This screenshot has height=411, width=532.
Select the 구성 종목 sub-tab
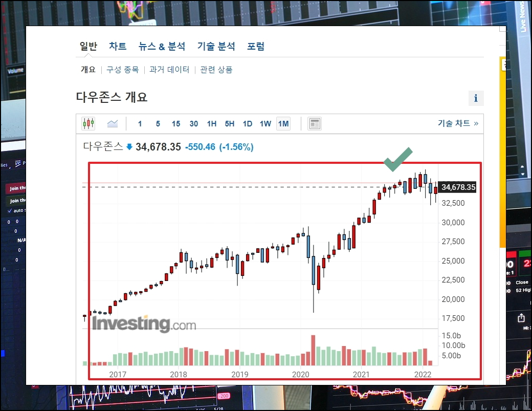pos(122,70)
